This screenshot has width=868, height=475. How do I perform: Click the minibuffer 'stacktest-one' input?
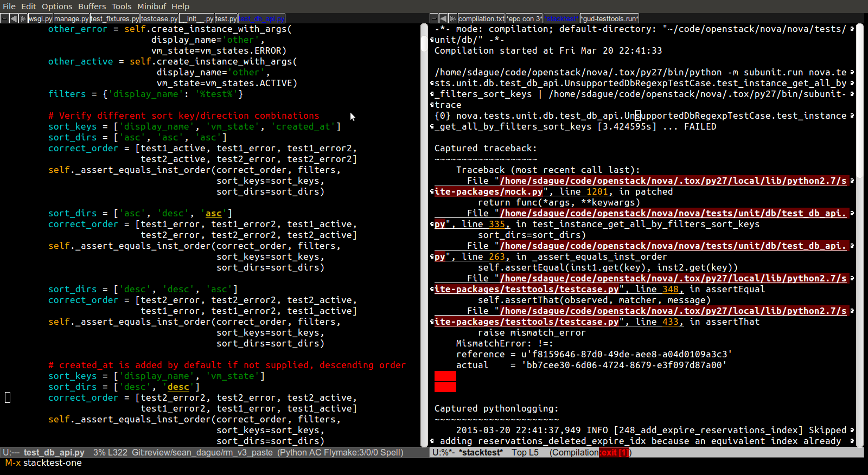(x=53, y=463)
